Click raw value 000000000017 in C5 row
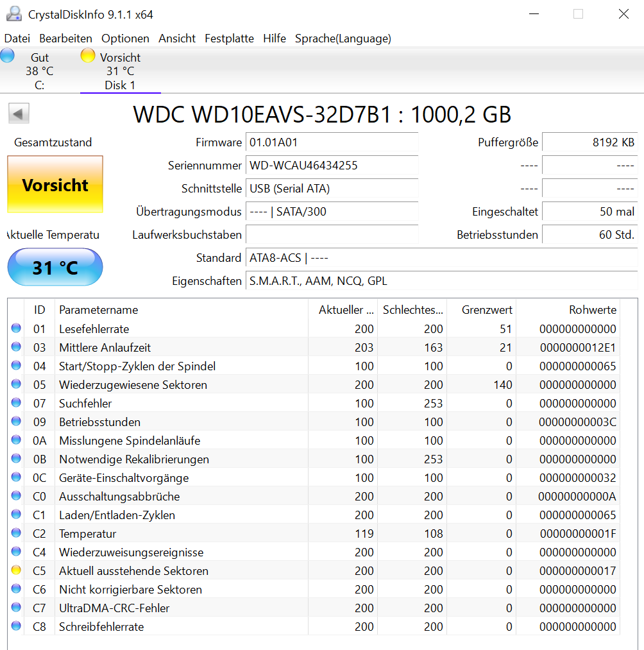 578,571
